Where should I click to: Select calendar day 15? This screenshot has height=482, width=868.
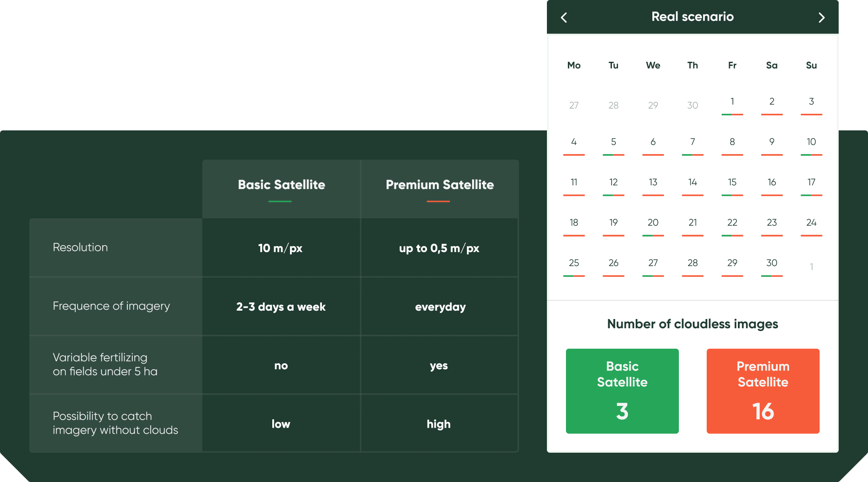pos(732,186)
